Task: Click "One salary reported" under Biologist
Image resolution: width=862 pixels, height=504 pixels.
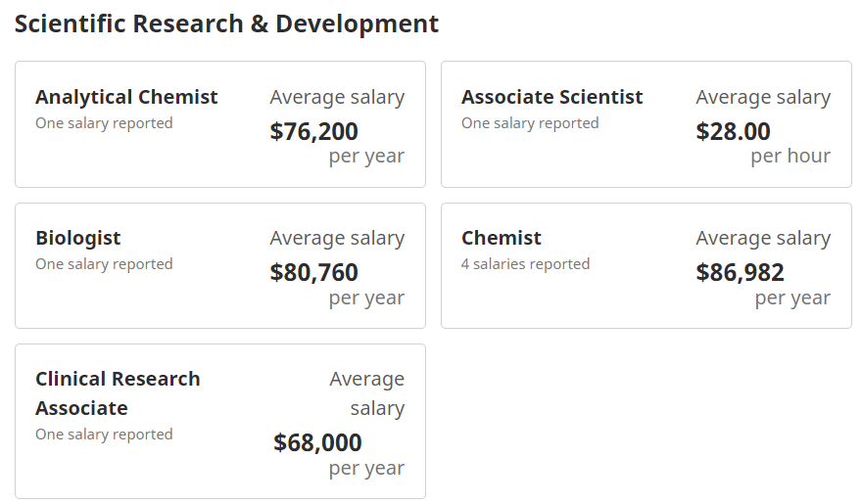Action: (104, 264)
